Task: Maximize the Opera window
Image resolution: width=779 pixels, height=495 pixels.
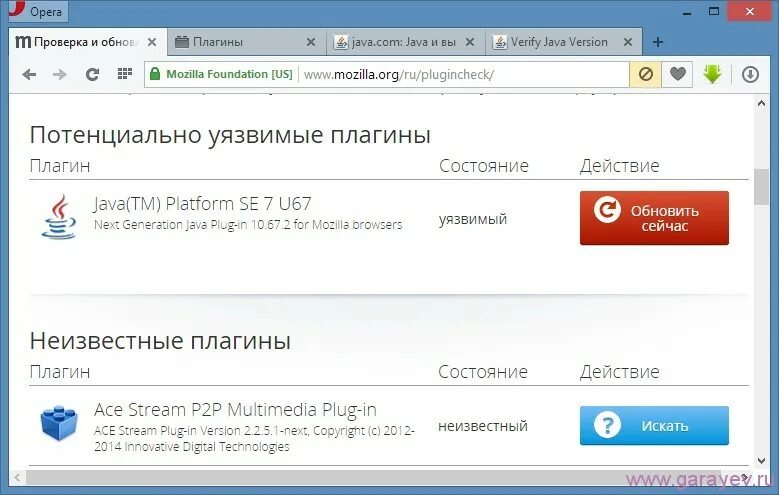Action: coord(714,11)
